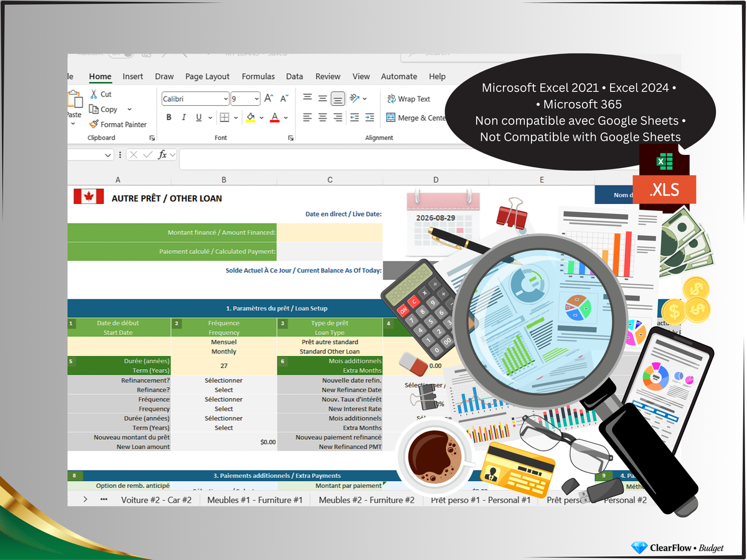Align text left in the Alignment group
Screen dimensions: 747x560
pyautogui.click(x=308, y=117)
